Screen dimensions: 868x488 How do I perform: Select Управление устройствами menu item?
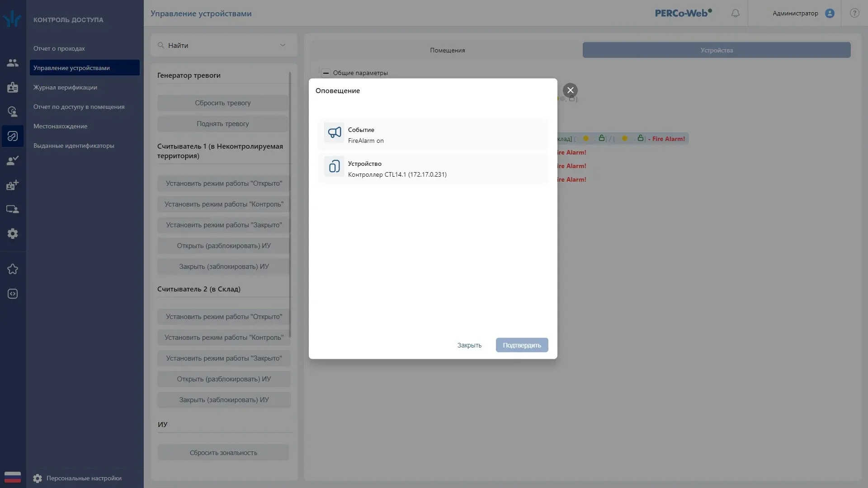coord(85,68)
